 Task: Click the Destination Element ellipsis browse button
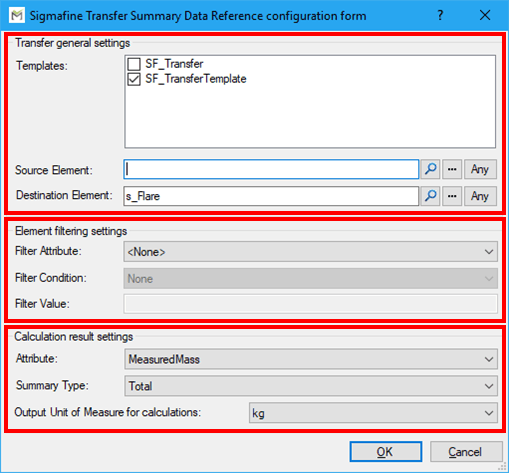[x=452, y=196]
